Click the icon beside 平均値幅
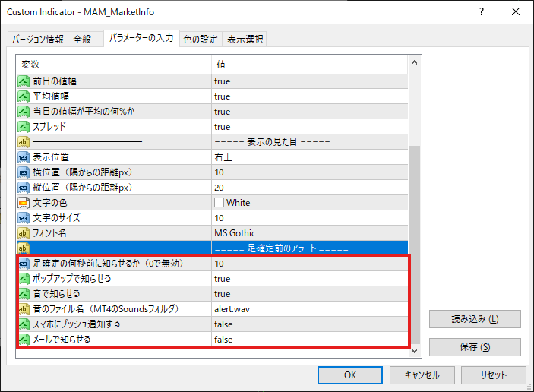The height and width of the screenshot is (392, 534). [x=24, y=96]
